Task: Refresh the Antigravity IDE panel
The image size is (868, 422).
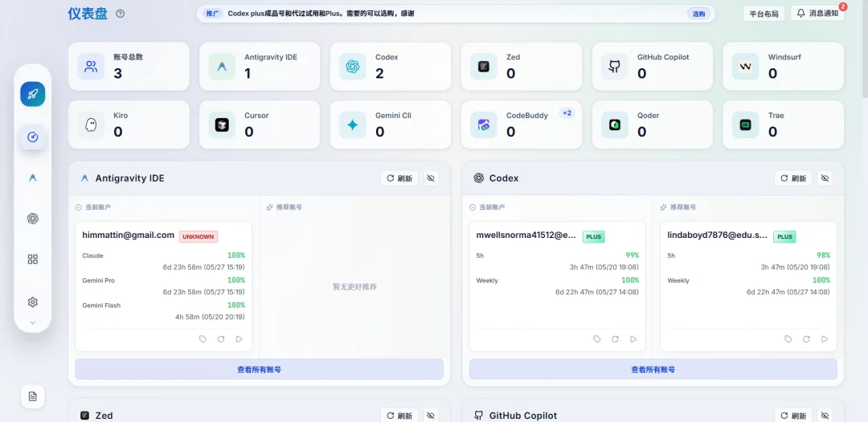Action: pyautogui.click(x=399, y=178)
